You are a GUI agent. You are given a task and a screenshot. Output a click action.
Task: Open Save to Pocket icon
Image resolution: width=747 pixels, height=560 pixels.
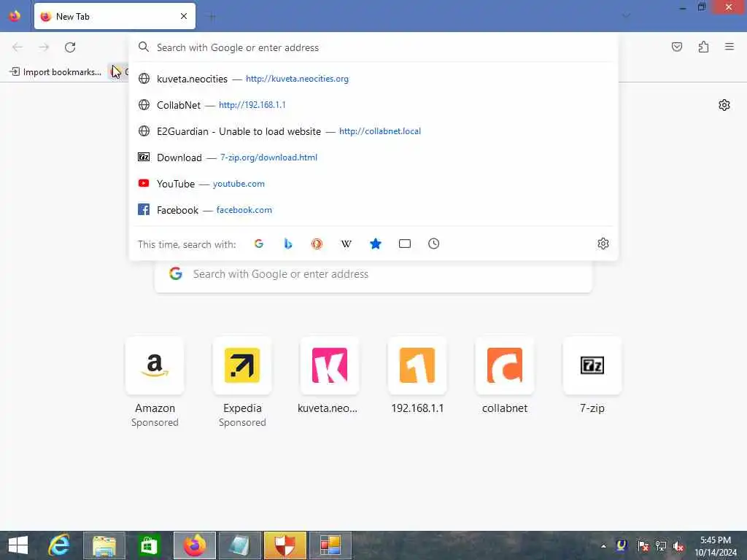(x=676, y=47)
